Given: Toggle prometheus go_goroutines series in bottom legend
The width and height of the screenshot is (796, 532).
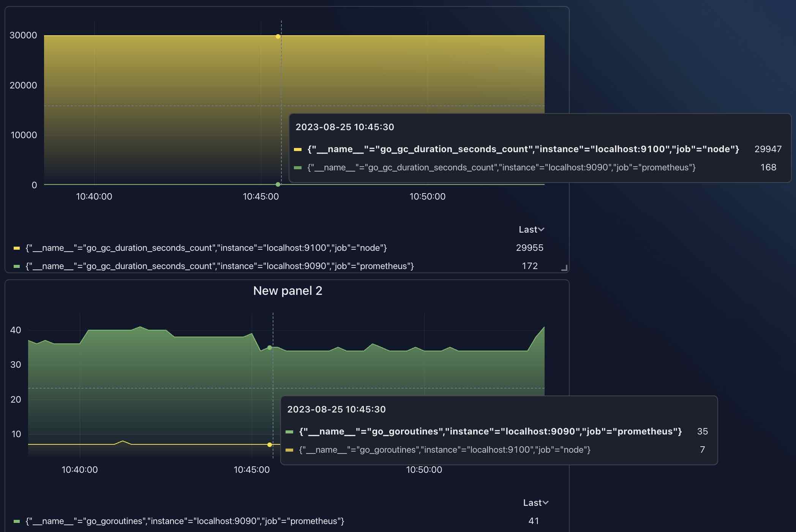Looking at the screenshot, I should [185, 521].
